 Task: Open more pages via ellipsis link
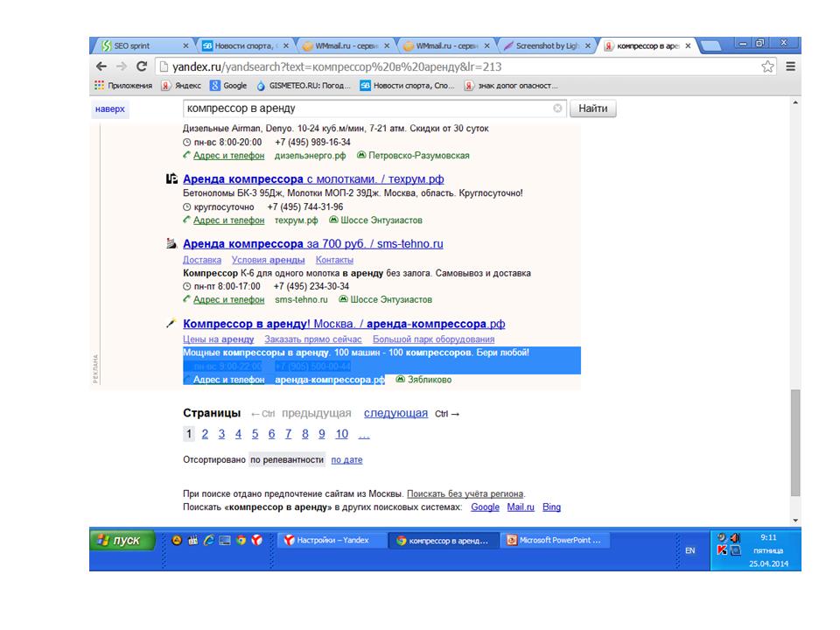coord(364,435)
